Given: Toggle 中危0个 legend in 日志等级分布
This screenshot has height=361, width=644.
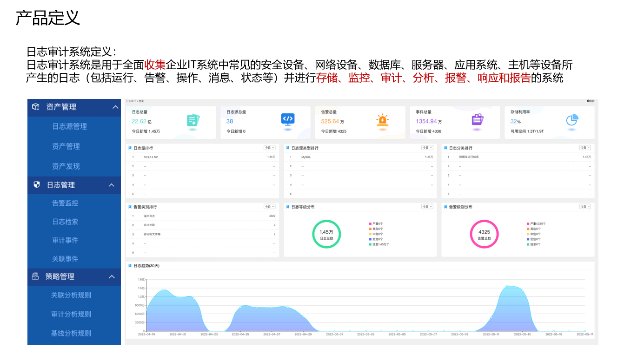Looking at the screenshot, I should point(376,234).
